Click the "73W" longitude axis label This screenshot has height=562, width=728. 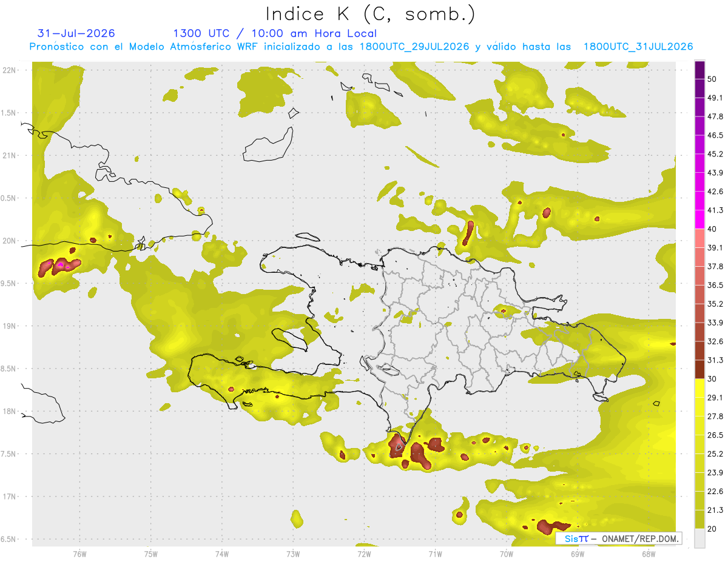(x=293, y=554)
